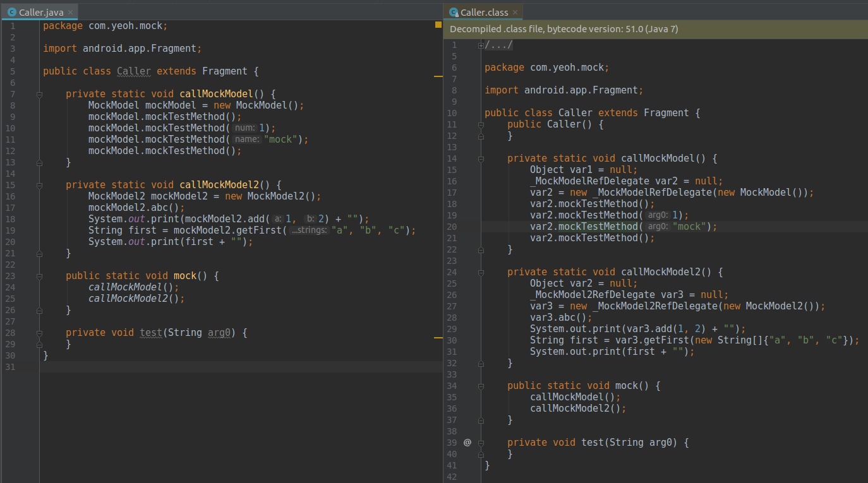Close the Caller.java tab
The width and height of the screenshot is (868, 483).
tap(69, 13)
